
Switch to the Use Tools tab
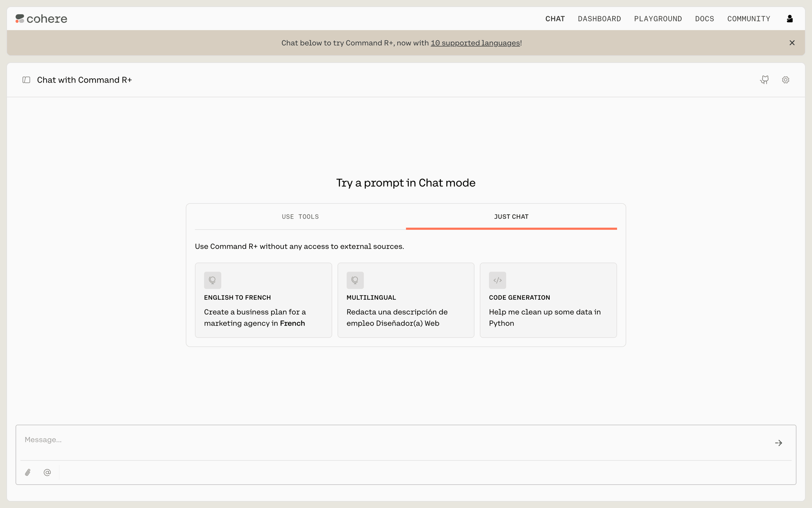[x=300, y=217]
